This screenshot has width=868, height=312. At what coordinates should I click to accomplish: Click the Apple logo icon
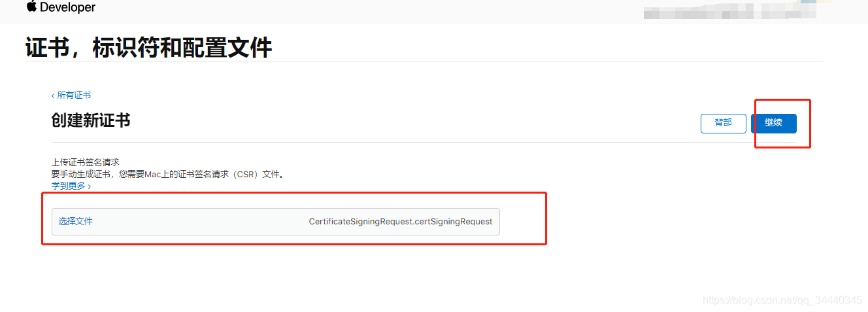pyautogui.click(x=31, y=7)
